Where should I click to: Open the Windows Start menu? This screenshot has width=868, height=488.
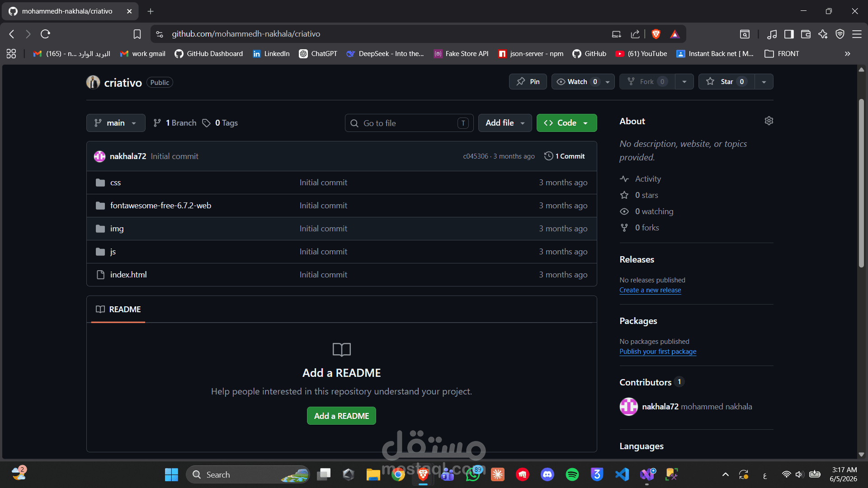coord(171,474)
